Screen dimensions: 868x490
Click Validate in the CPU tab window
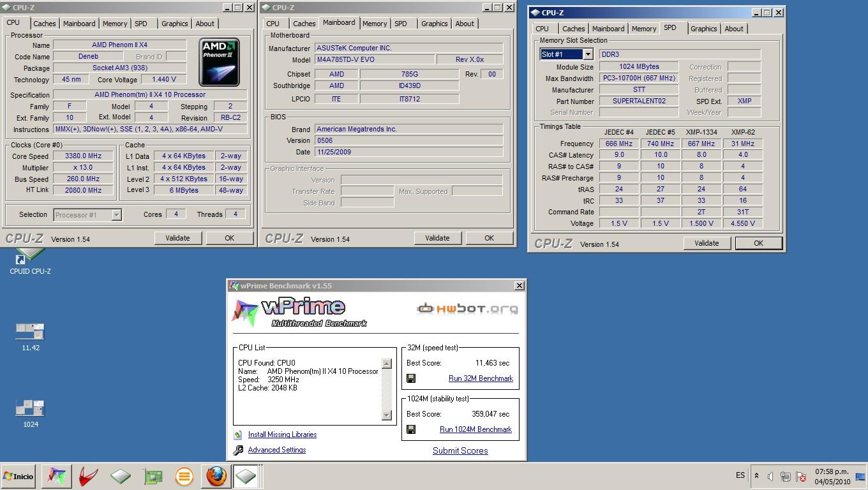tap(177, 238)
